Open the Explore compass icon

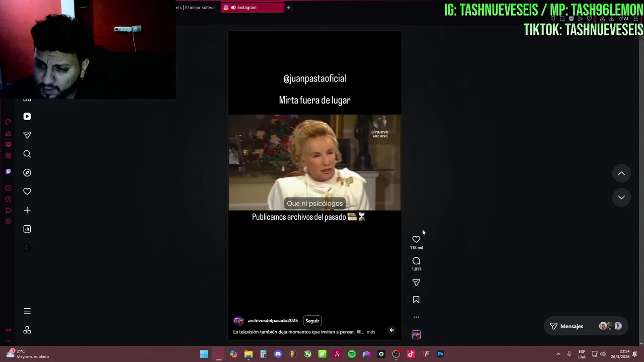pos(27,172)
